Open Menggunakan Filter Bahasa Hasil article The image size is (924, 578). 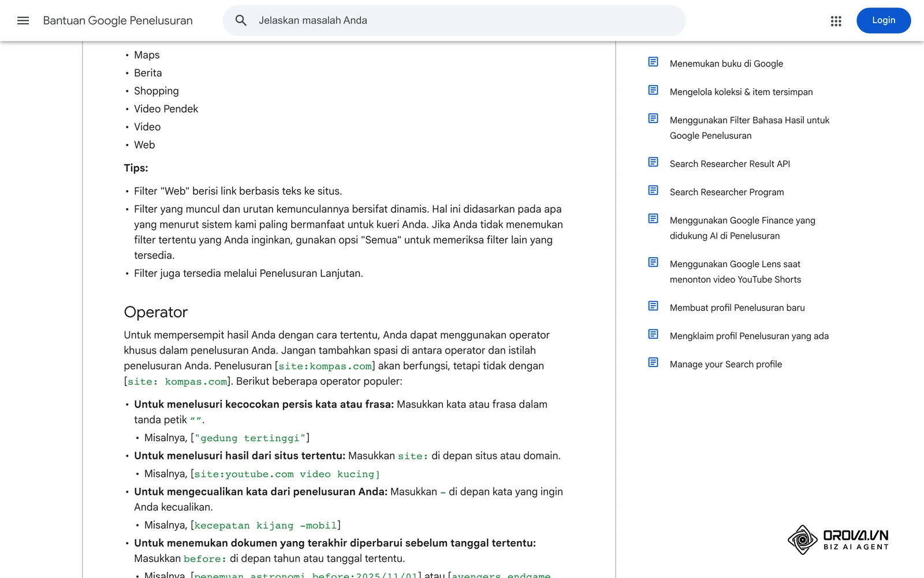click(750, 128)
